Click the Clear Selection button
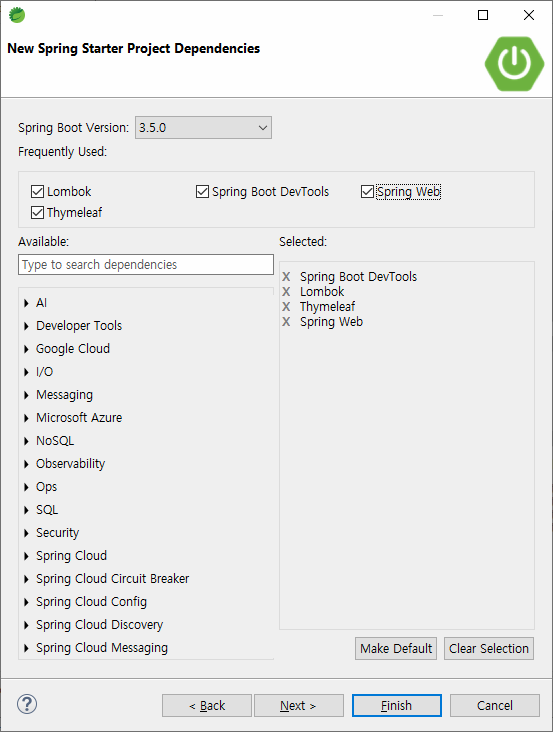553x732 pixels. point(489,648)
